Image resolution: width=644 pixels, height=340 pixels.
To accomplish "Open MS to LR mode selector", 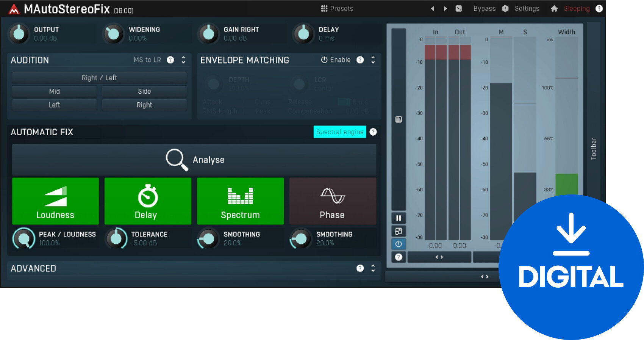I will pyautogui.click(x=147, y=60).
